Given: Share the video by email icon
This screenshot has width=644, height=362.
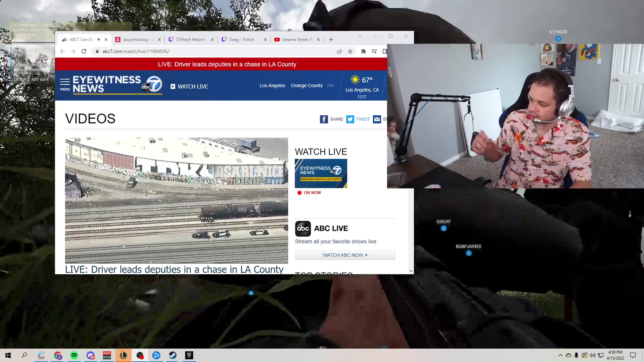Looking at the screenshot, I should tap(377, 119).
